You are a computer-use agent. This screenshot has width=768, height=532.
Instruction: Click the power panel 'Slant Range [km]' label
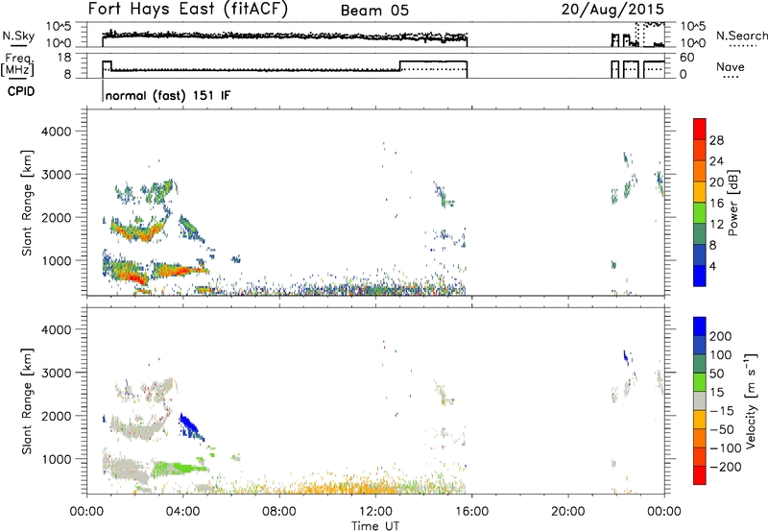tap(27, 203)
